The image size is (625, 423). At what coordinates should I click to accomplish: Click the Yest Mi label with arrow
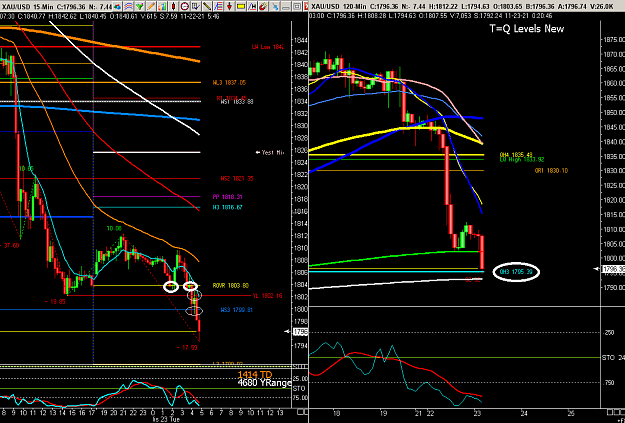point(269,152)
